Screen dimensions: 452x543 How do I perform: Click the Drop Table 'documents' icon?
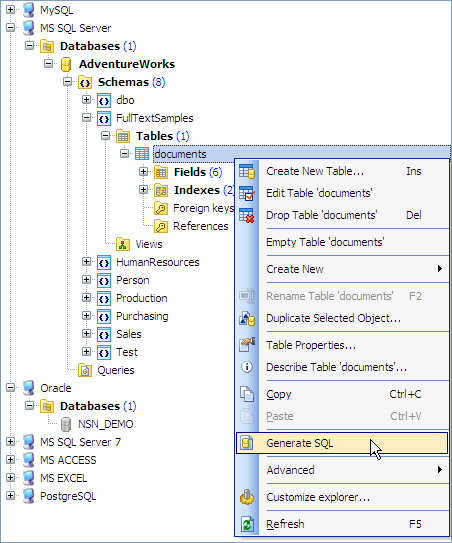coord(247,215)
